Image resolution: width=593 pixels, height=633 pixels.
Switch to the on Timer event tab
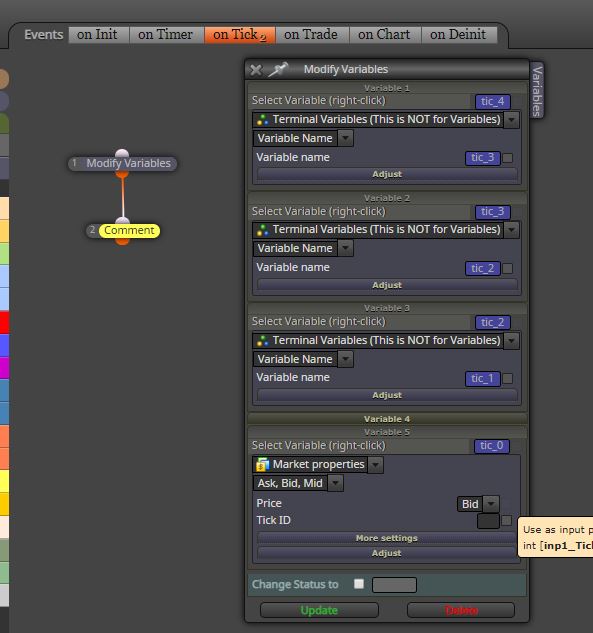click(x=166, y=35)
